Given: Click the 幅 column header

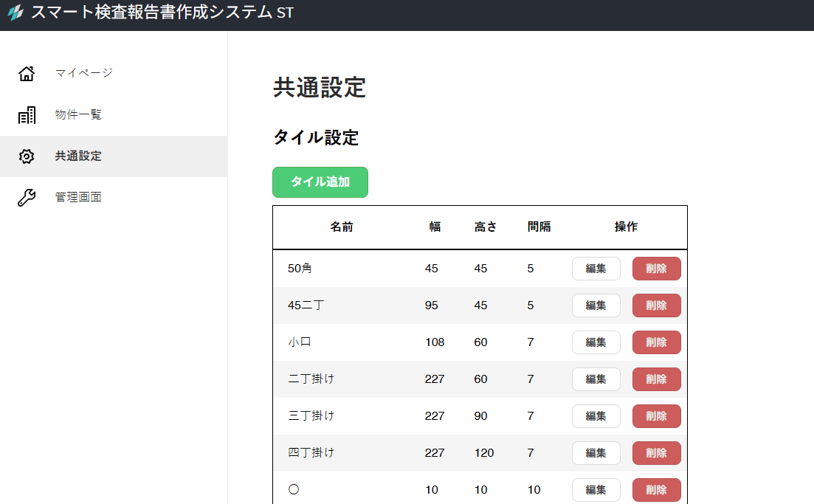Looking at the screenshot, I should click(435, 227).
